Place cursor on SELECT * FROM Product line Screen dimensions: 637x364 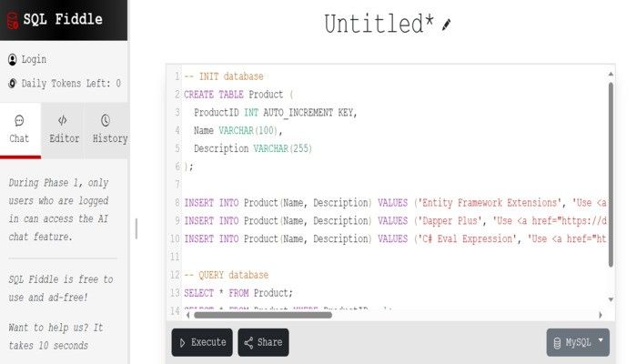tap(238, 293)
